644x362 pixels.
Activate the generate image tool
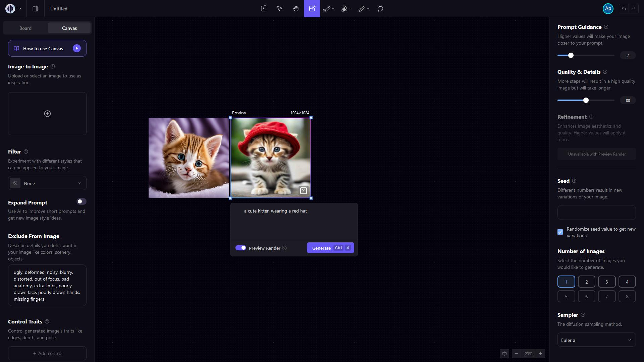tap(312, 9)
